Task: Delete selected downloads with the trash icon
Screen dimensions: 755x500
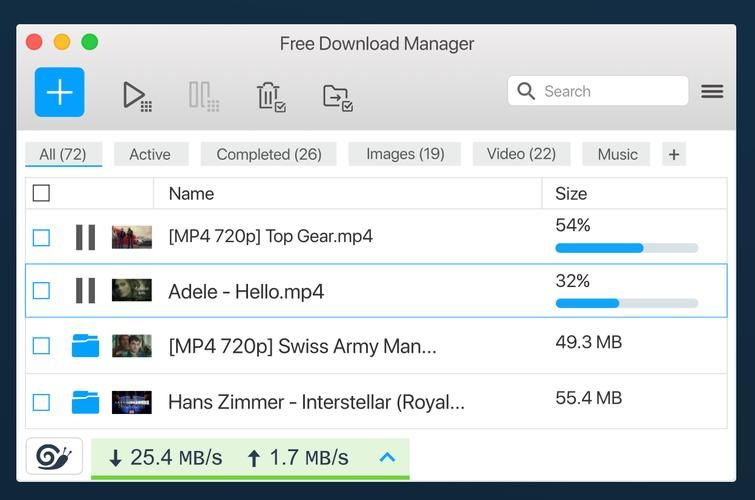Action: pos(271,97)
